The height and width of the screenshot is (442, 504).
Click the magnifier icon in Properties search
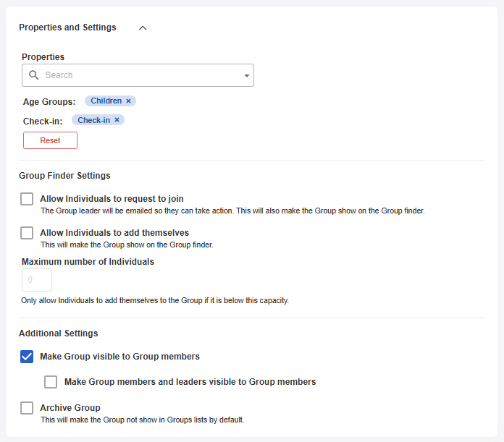point(34,75)
